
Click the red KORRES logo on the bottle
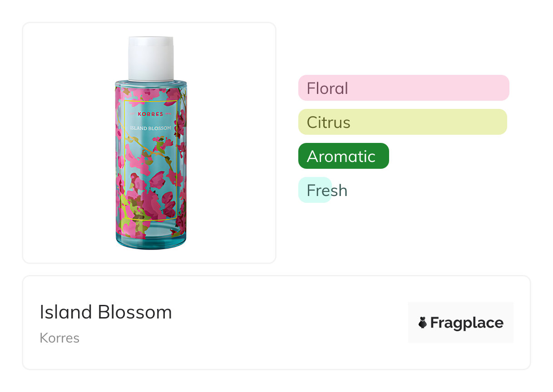150,114
